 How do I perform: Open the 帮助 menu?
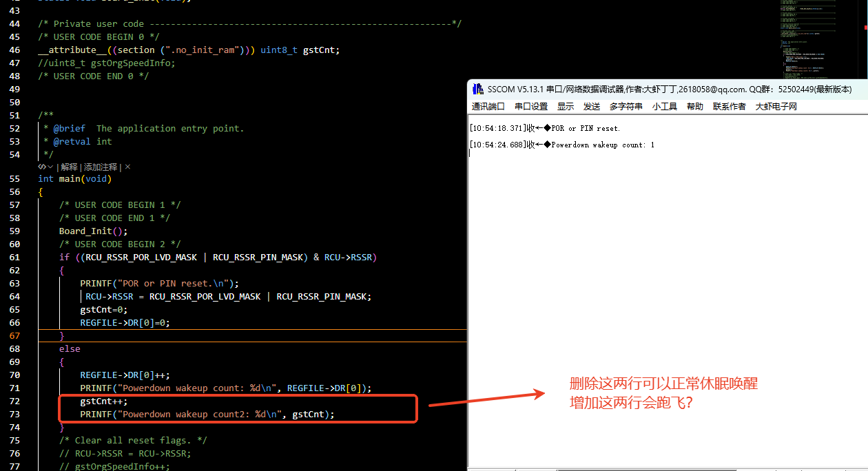click(x=694, y=106)
